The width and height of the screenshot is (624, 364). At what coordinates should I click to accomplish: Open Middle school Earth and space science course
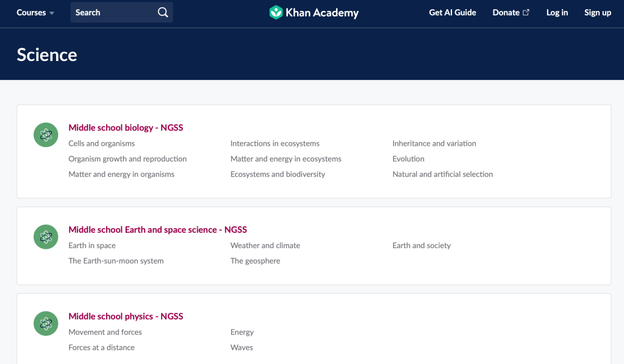(157, 230)
